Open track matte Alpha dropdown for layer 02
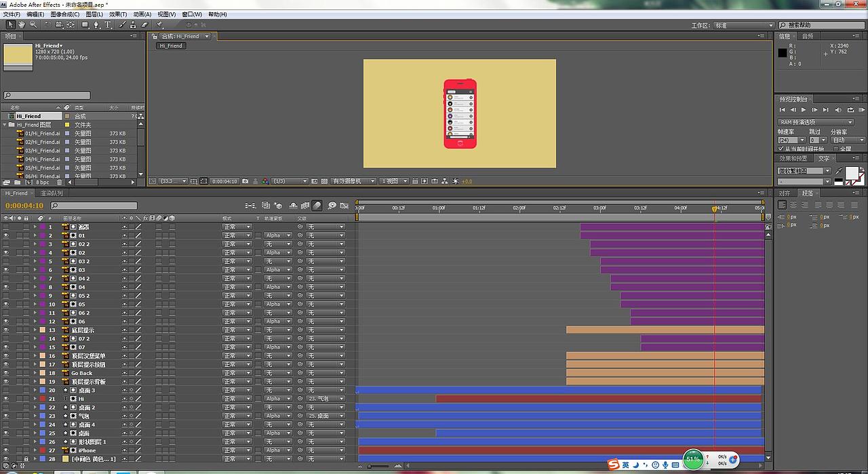868x474 pixels. (278, 253)
